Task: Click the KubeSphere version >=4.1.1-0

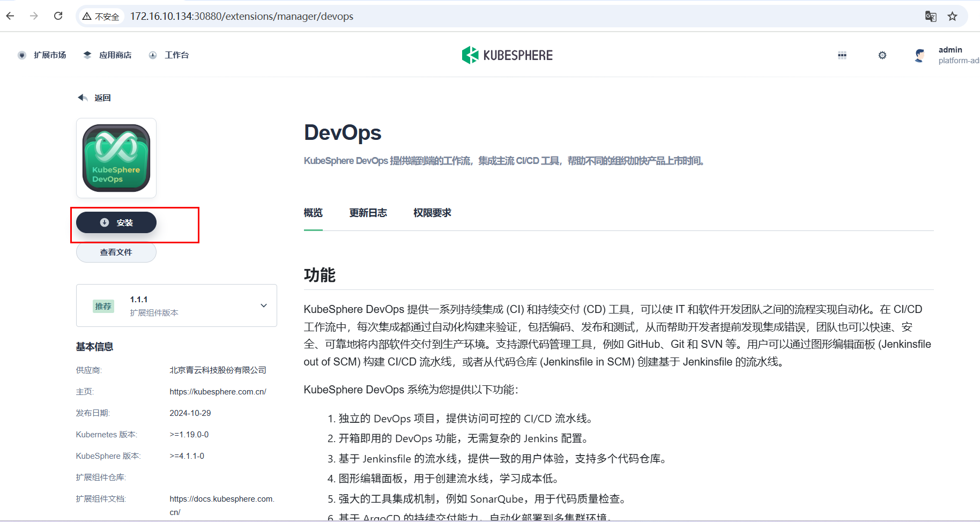Action: coord(187,456)
